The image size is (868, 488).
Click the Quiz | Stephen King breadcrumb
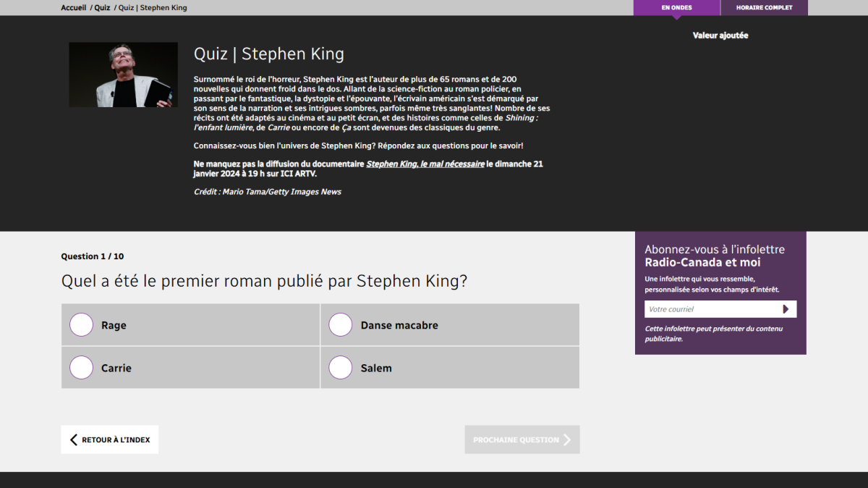click(x=153, y=8)
